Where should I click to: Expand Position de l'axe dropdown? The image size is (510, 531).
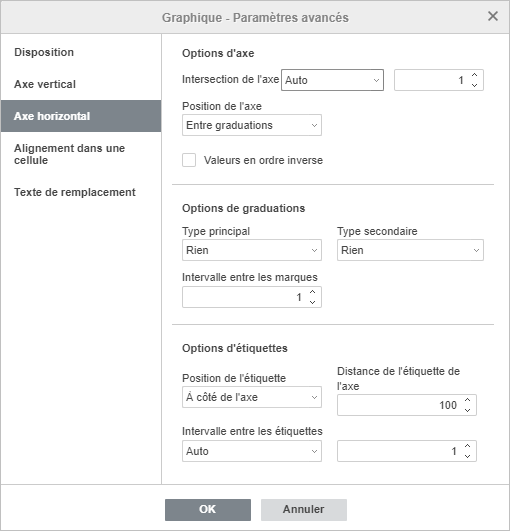[x=252, y=125]
